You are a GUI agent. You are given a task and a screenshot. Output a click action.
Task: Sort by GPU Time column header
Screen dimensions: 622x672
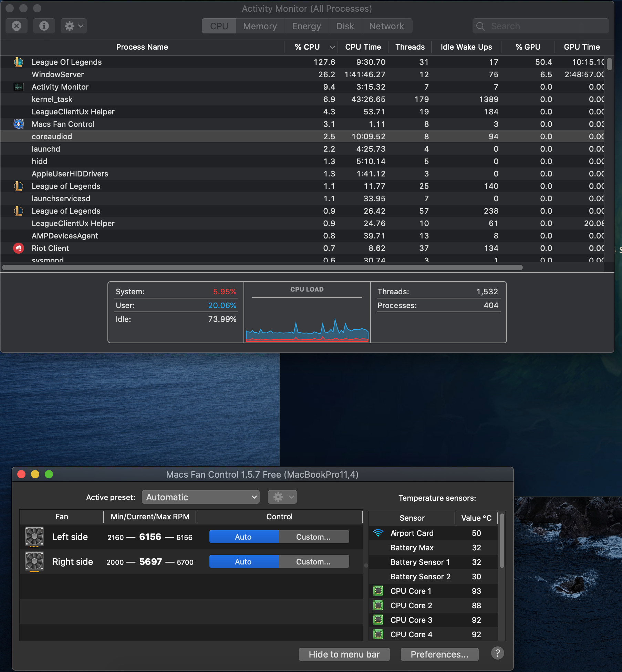582,47
